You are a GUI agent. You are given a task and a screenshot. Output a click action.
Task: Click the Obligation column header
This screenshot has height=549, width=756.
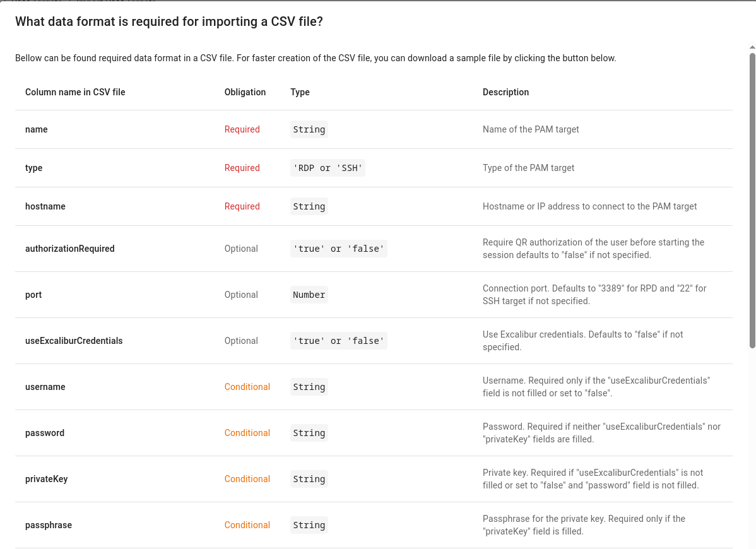tap(245, 92)
